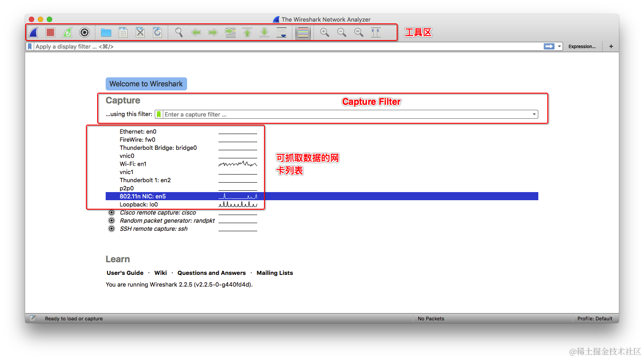This screenshot has width=644, height=359.
Task: Save this capture file icon
Action: coord(123,32)
